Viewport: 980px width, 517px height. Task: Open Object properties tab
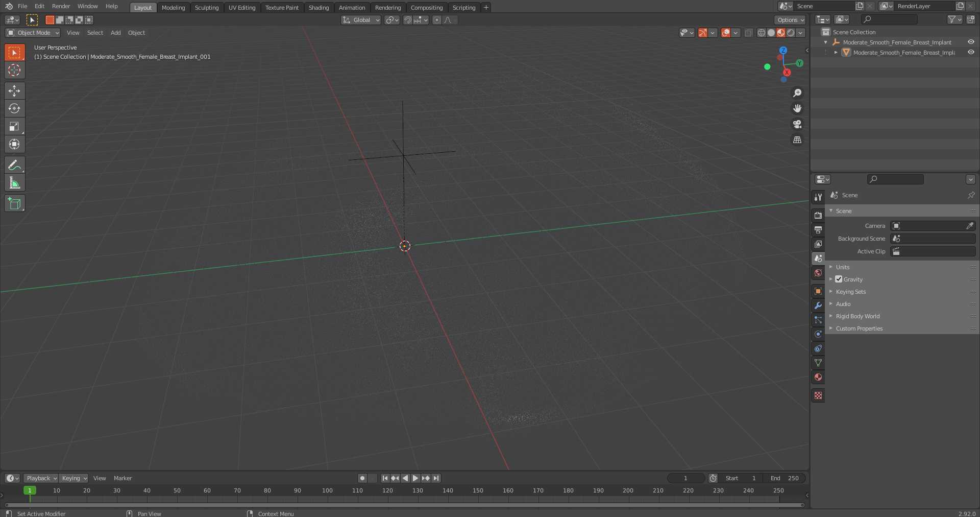pyautogui.click(x=818, y=291)
